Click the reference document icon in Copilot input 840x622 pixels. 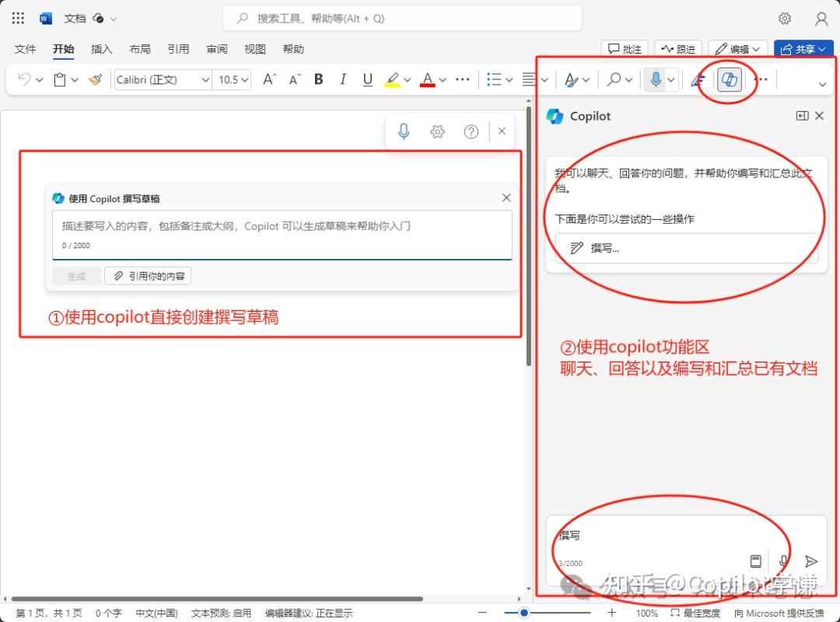[755, 561]
